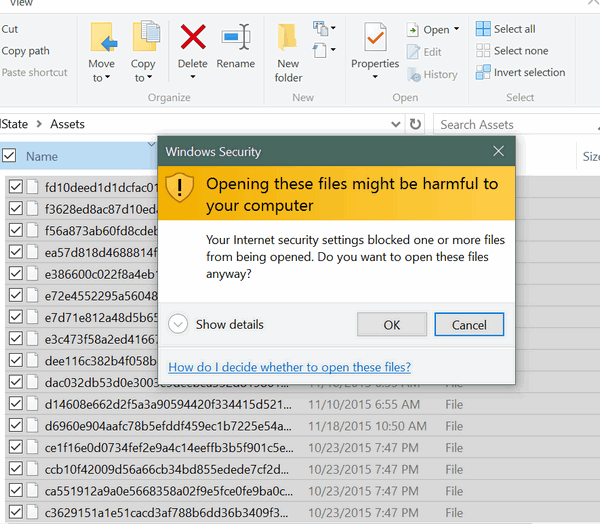The width and height of the screenshot is (600, 524).
Task: Click the Properties checkmark icon
Action: point(375,37)
